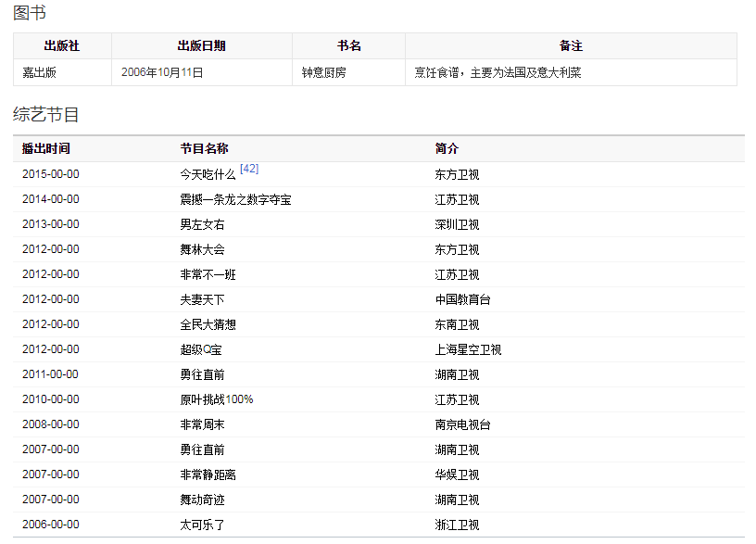Click the 中国教育台 channel cell
This screenshot has width=756, height=544.
[462, 299]
